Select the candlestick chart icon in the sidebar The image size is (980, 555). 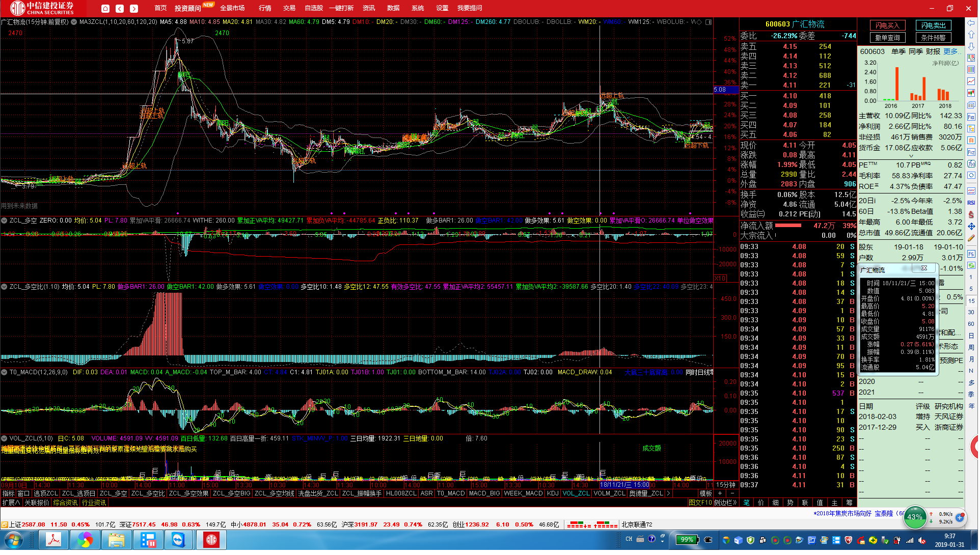[x=971, y=93]
